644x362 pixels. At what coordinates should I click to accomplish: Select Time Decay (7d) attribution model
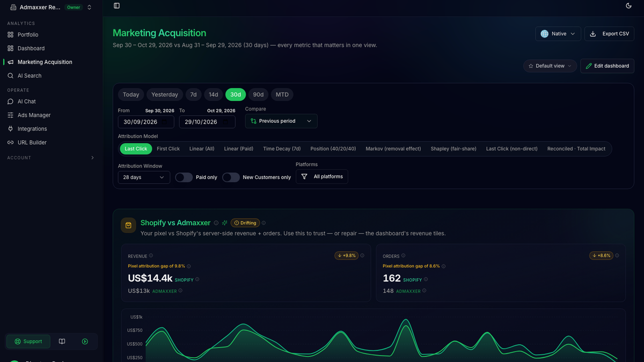[x=282, y=149]
